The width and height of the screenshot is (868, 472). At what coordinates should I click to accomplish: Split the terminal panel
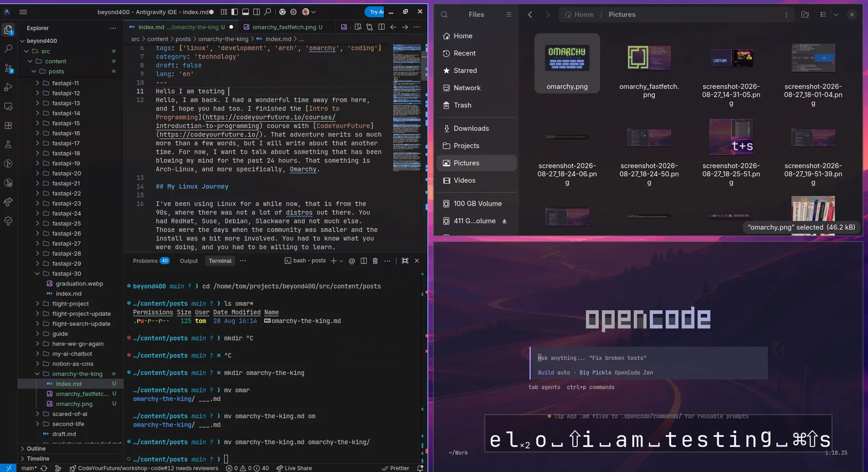click(x=364, y=261)
